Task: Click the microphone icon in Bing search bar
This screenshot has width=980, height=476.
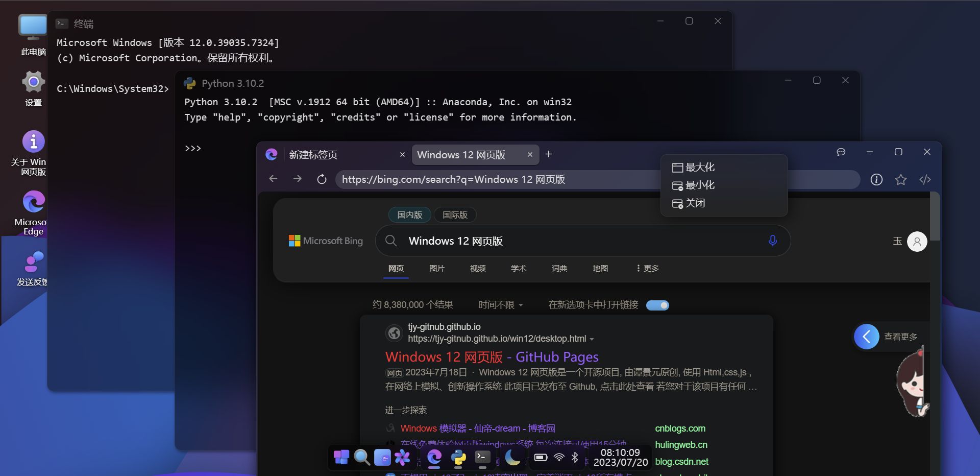Action: (772, 241)
